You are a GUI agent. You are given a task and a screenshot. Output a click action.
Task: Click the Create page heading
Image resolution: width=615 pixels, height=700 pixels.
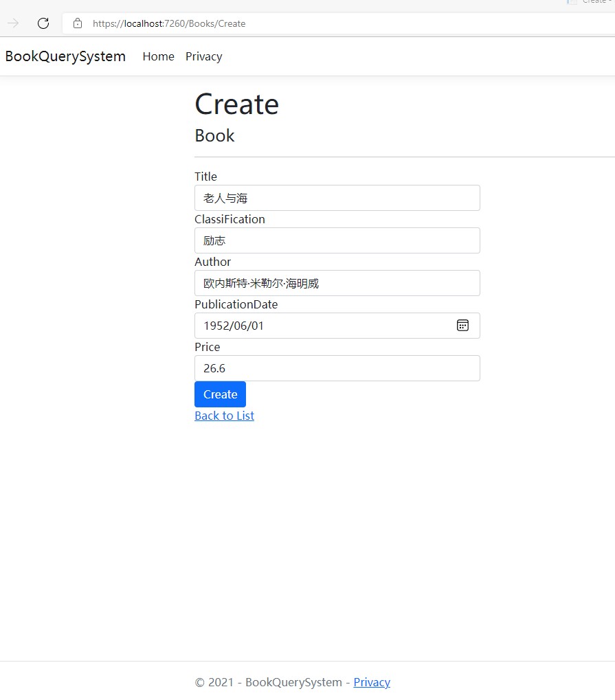pyautogui.click(x=236, y=104)
